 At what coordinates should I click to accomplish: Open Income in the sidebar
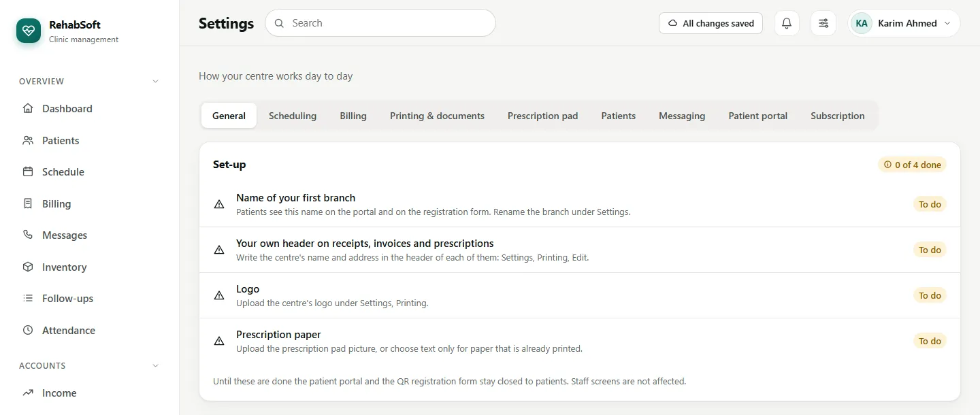90,393
